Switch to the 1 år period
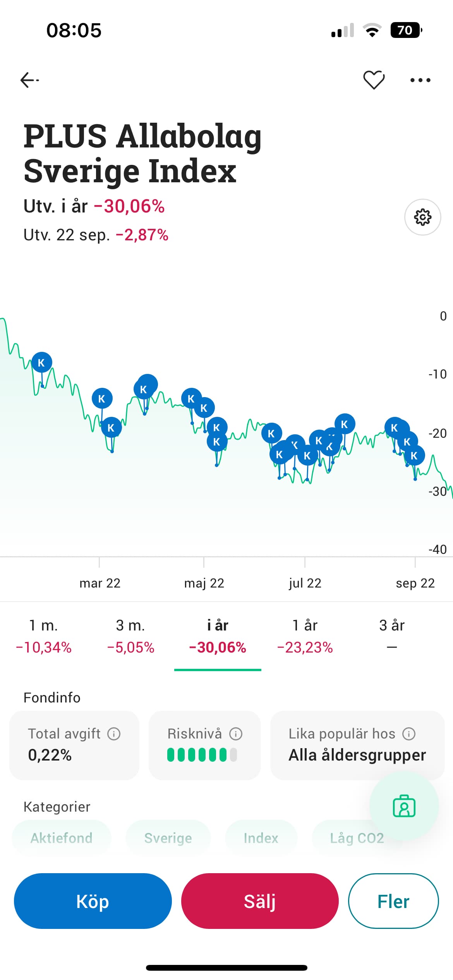 tap(305, 636)
